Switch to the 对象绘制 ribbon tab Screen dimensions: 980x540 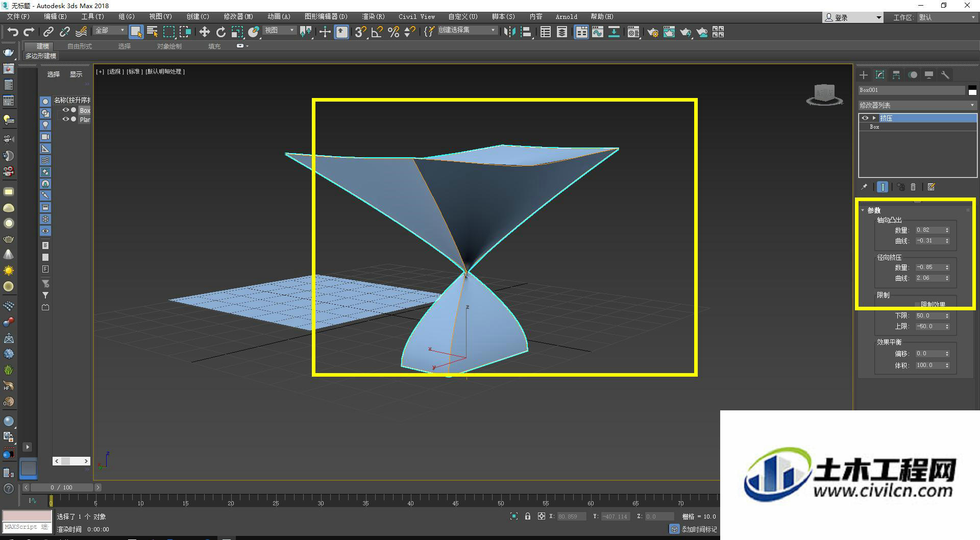[169, 46]
